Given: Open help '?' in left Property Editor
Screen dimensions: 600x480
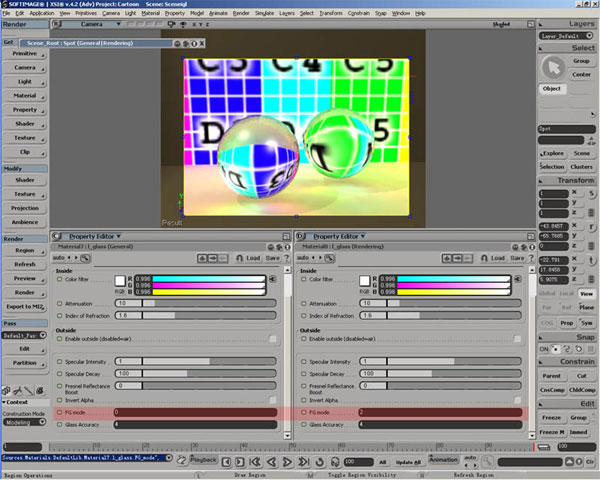Looking at the screenshot, I should (286, 258).
